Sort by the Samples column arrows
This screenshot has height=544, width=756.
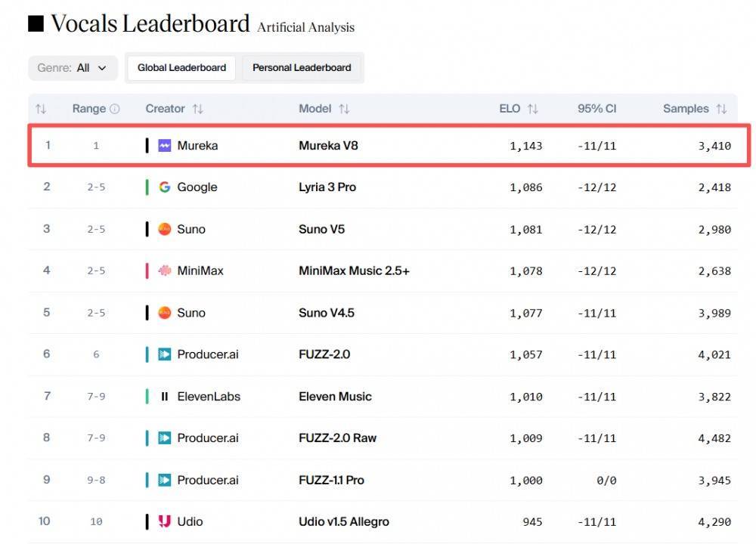pos(721,109)
